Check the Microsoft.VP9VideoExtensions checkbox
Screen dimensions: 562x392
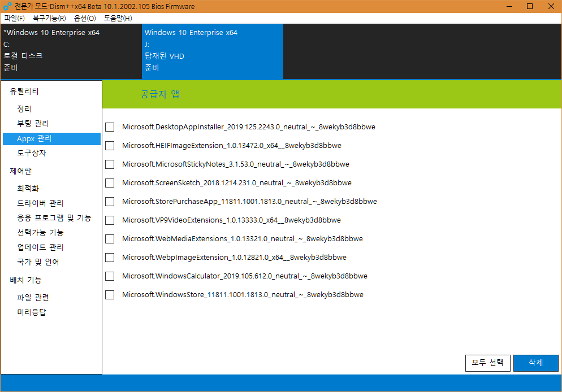[x=110, y=220]
